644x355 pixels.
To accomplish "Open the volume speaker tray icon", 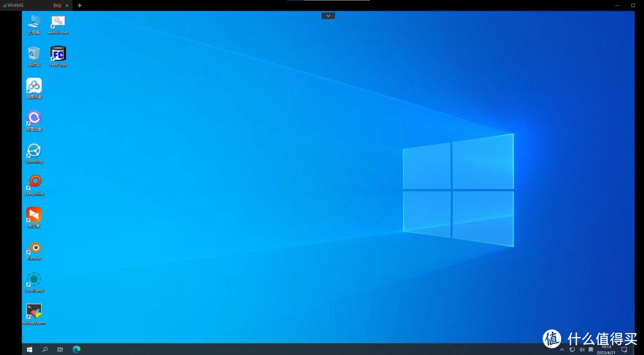I will click(581, 350).
